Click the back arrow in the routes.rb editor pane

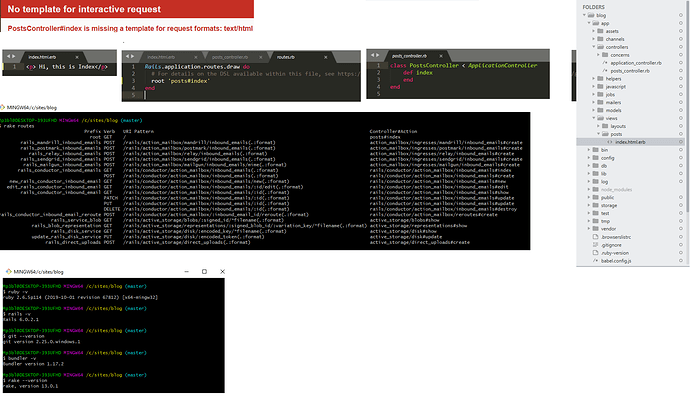click(127, 56)
